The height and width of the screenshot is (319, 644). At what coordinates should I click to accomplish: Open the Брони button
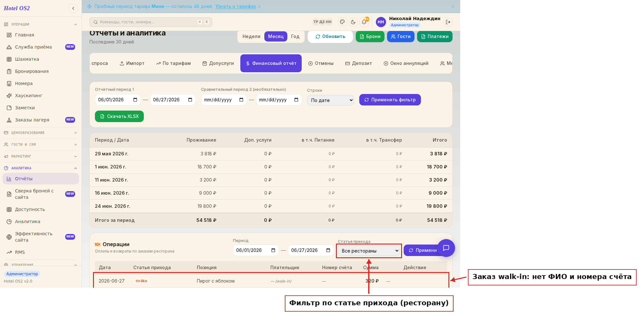(x=370, y=36)
